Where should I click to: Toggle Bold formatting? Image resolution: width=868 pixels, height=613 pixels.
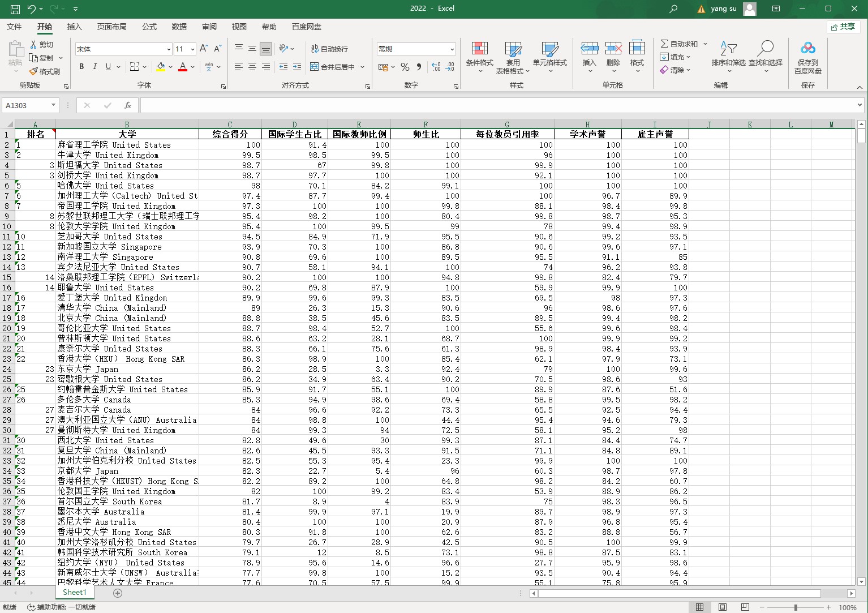[x=81, y=67]
